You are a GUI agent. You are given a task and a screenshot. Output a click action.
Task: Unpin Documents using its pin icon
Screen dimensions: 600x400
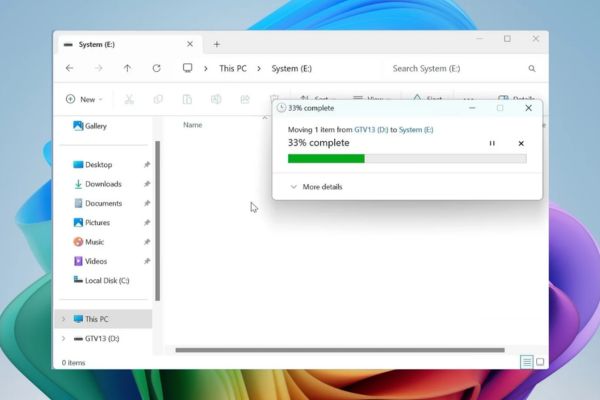pos(147,203)
